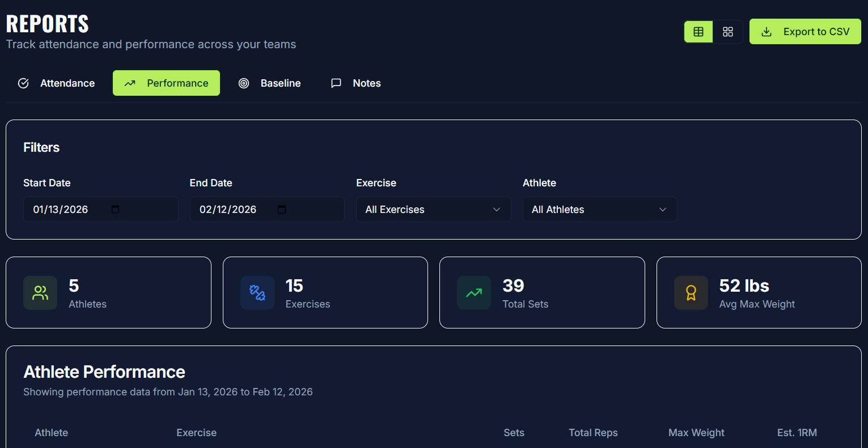Click the Athletes people icon
The height and width of the screenshot is (448, 868).
tap(40, 293)
